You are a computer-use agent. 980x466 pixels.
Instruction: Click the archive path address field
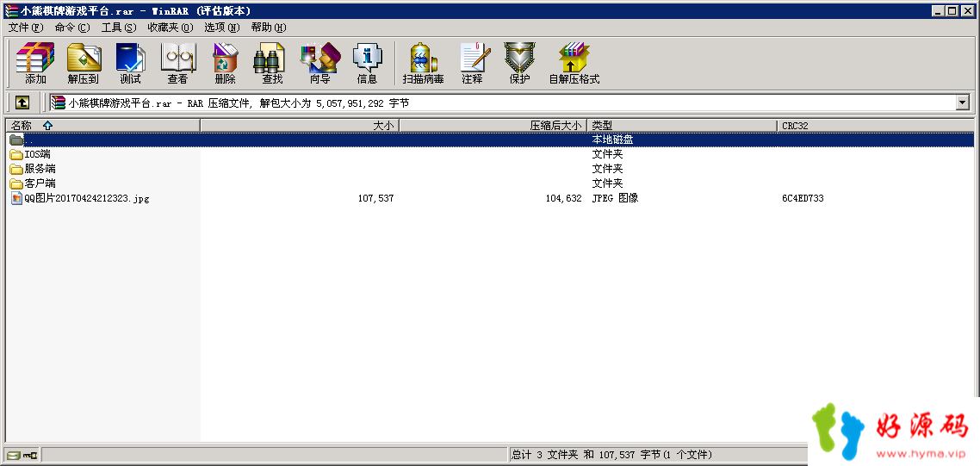pos(503,103)
